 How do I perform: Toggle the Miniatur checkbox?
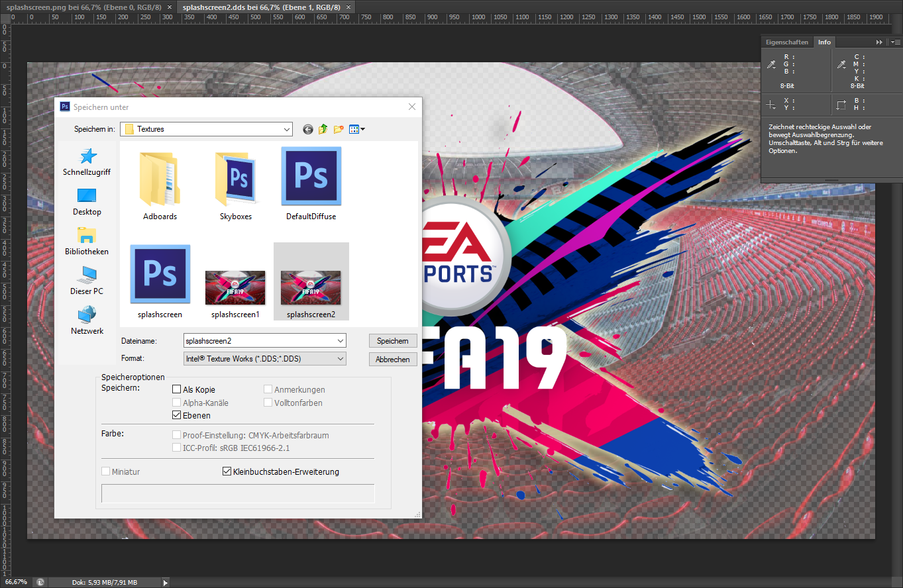[x=106, y=471]
